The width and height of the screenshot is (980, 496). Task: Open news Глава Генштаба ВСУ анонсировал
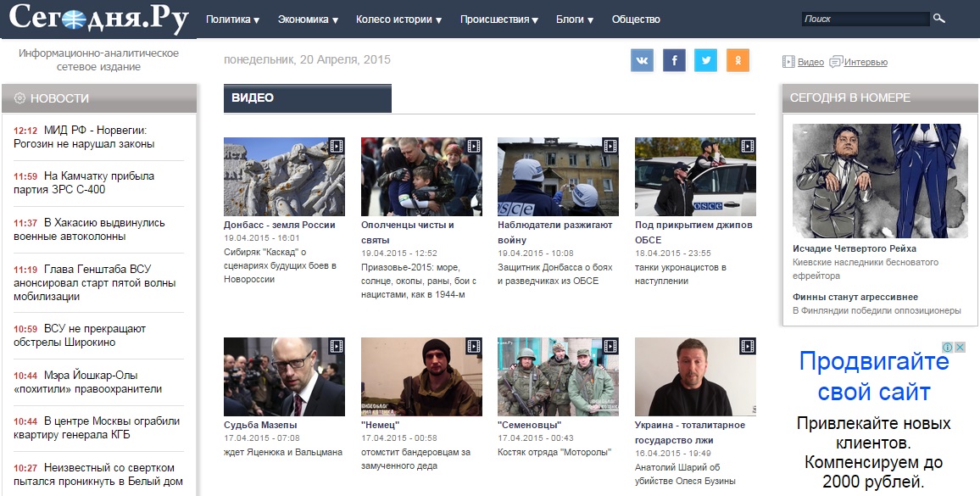pyautogui.click(x=95, y=282)
